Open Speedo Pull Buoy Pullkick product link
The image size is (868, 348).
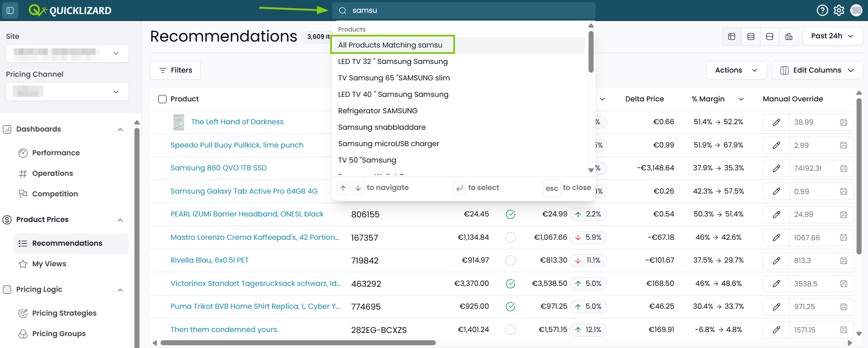click(237, 145)
